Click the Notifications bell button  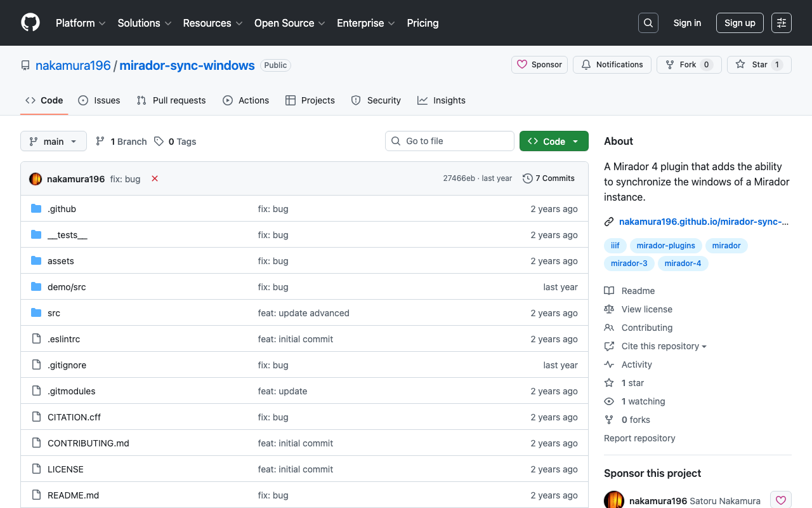click(x=612, y=65)
